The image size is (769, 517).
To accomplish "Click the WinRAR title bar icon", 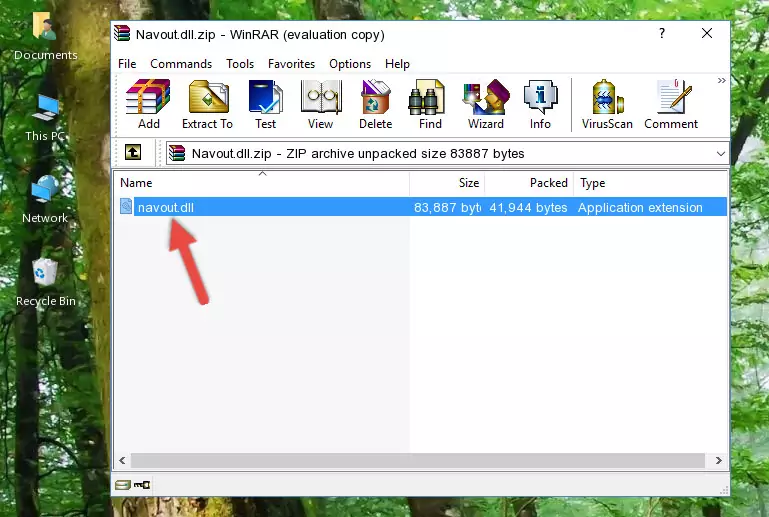I will pos(122,34).
